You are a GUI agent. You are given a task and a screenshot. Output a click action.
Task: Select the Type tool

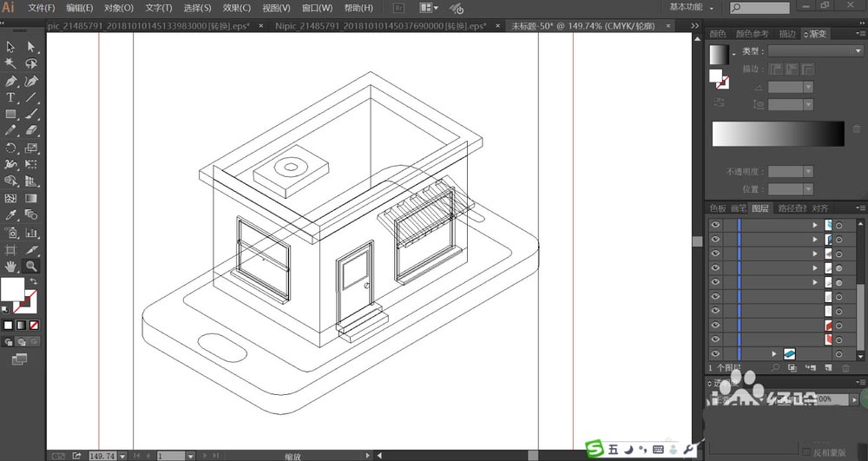pos(10,98)
